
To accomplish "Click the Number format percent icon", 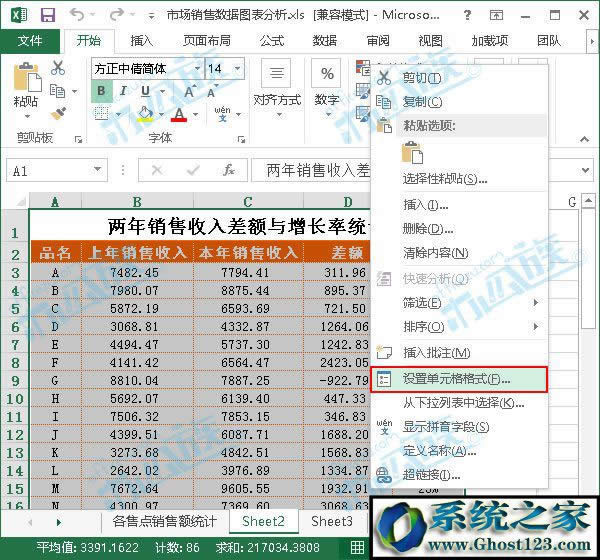I will (x=327, y=74).
